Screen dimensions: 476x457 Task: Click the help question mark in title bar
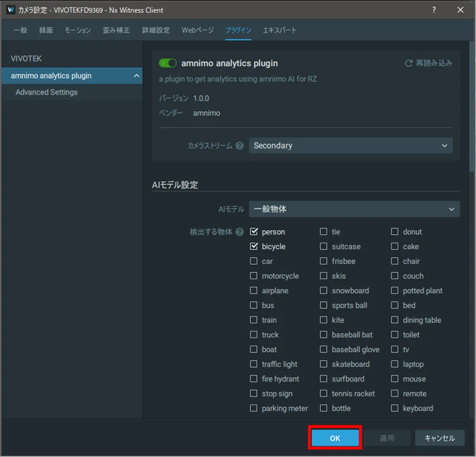[x=434, y=10]
